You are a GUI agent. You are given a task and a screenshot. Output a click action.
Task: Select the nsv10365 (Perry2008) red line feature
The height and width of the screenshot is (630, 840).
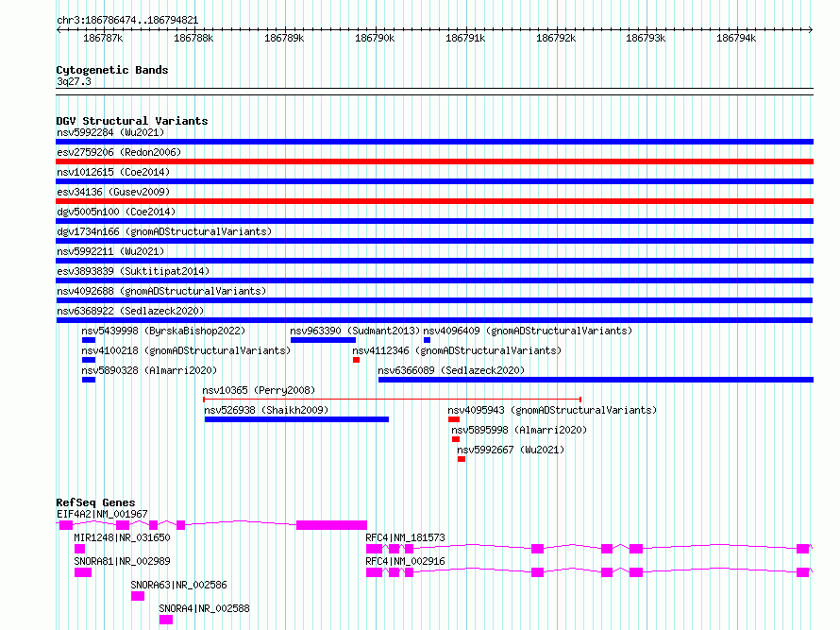[392, 400]
